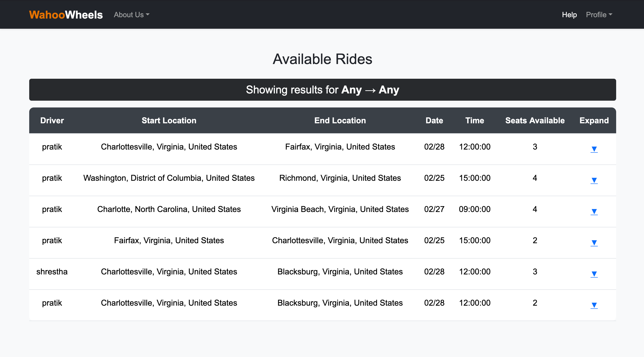This screenshot has width=644, height=357.
Task: Expand shrestha's ride to Blacksburg
Action: tap(594, 274)
